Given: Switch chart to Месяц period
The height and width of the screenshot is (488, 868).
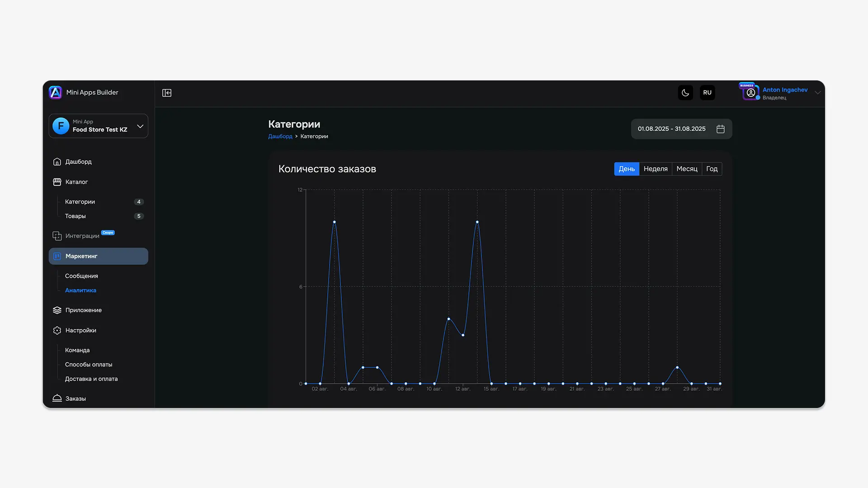Looking at the screenshot, I should click(687, 169).
